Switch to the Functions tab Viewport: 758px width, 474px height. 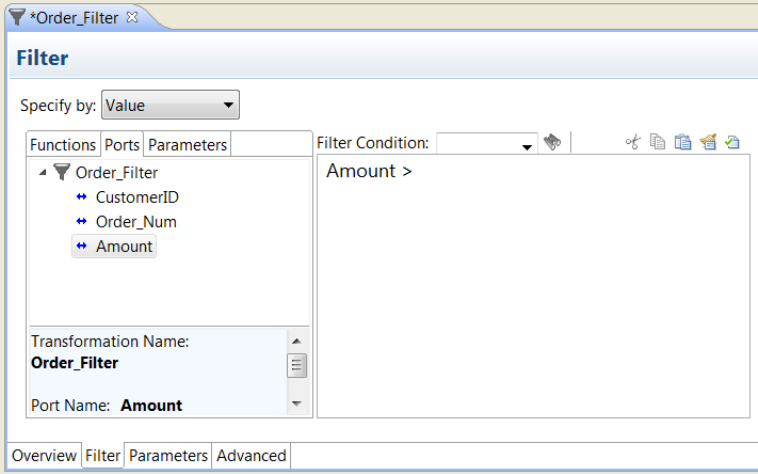[62, 145]
